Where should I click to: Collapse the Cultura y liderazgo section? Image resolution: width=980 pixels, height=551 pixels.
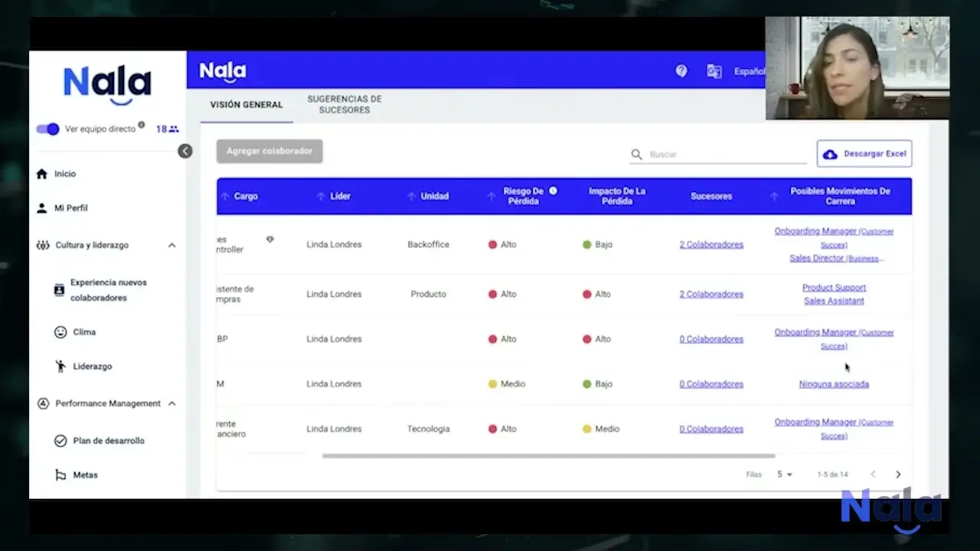tap(171, 246)
